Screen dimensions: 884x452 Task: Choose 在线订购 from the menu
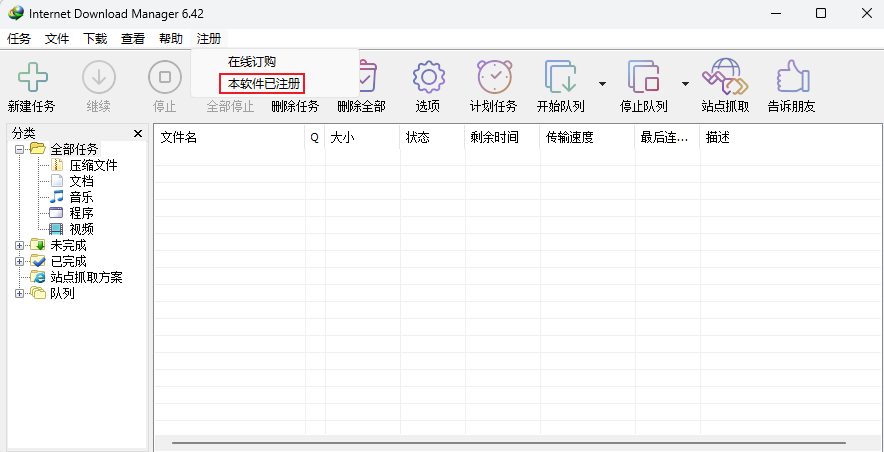251,61
